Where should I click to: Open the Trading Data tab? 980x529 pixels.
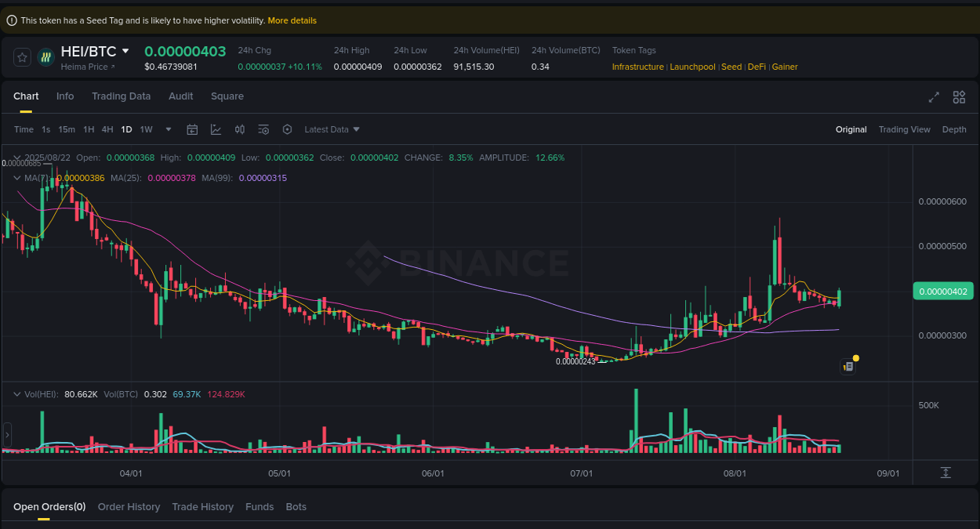[x=121, y=96]
